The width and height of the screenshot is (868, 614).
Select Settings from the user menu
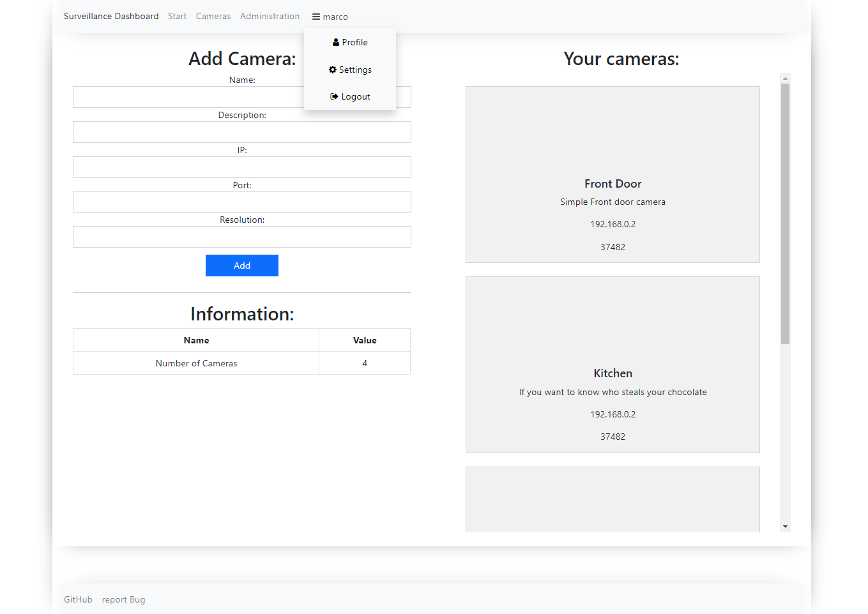pos(350,70)
